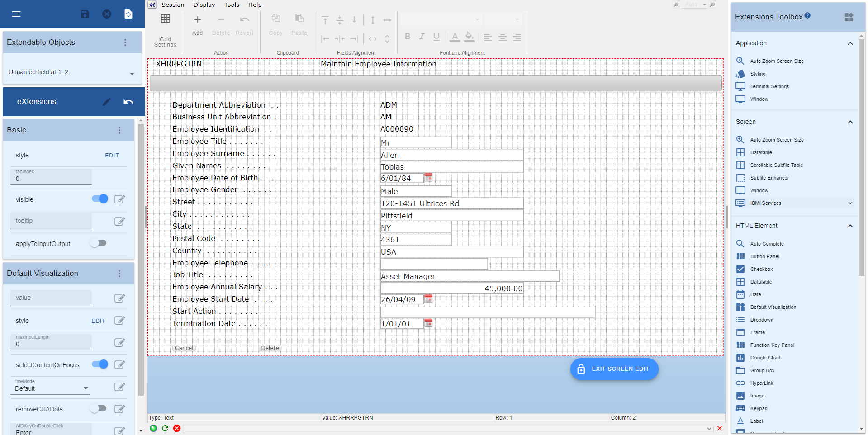Open the Unnamed field dropdown
Viewport: 868px width, 435px height.
[132, 73]
